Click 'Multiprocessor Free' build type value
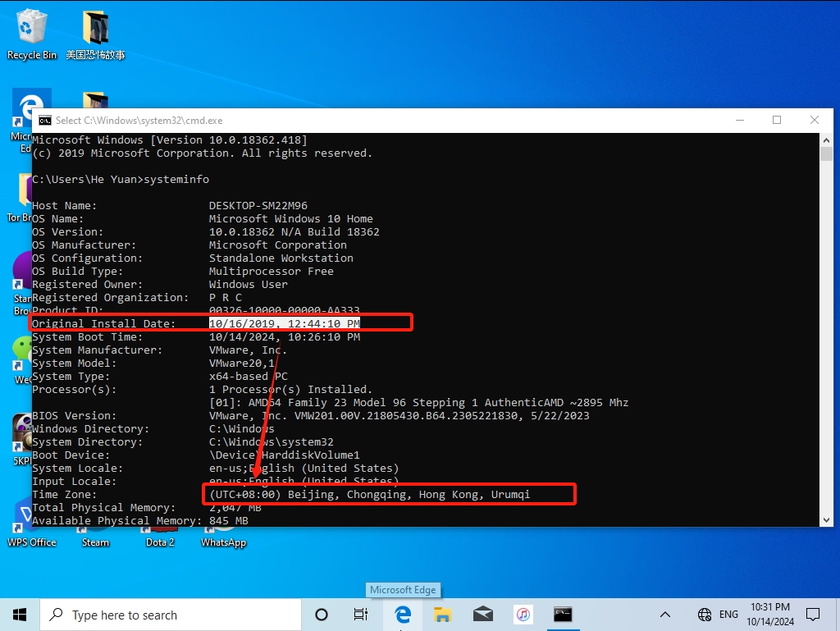The width and height of the screenshot is (840, 631). (271, 271)
